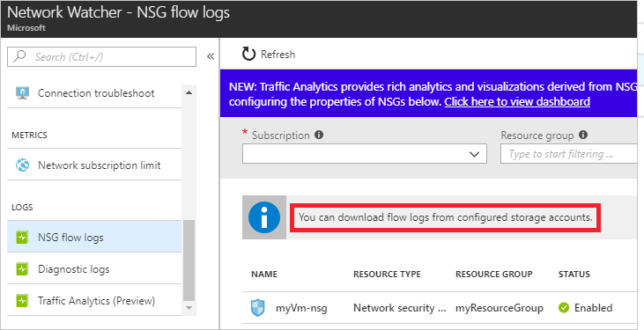Collapse the sidebar with double chevron
Image resolution: width=644 pixels, height=330 pixels.
[x=211, y=56]
